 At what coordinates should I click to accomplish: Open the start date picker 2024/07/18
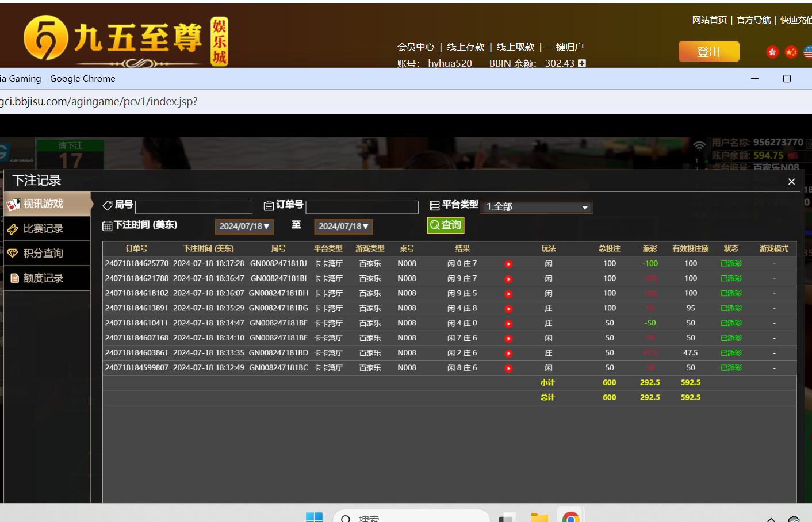(x=244, y=227)
